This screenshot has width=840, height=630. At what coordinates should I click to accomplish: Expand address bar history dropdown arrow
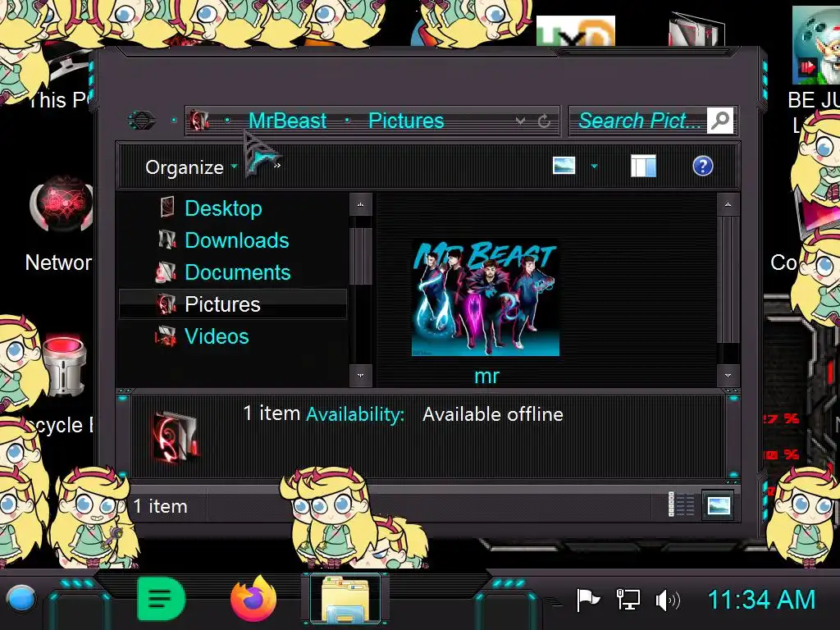520,121
